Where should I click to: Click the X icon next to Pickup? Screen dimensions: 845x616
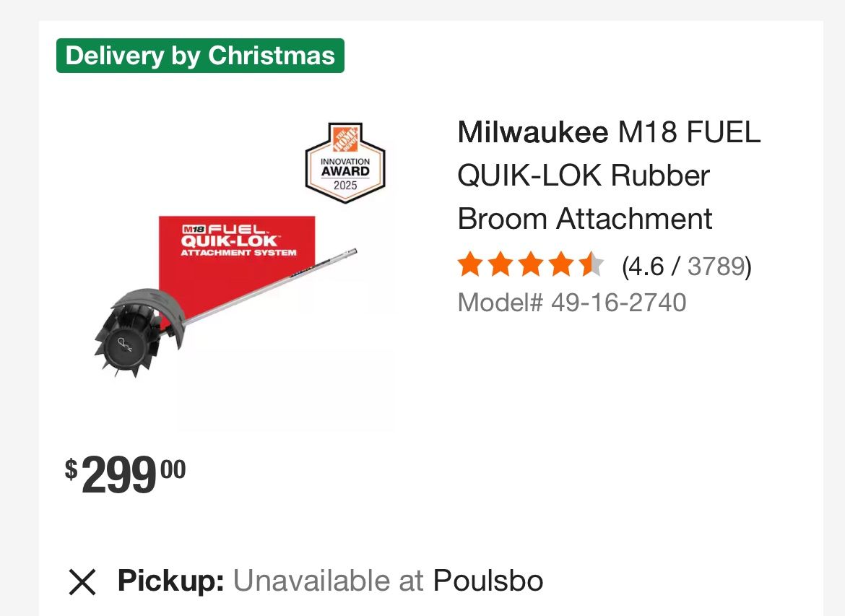click(82, 581)
